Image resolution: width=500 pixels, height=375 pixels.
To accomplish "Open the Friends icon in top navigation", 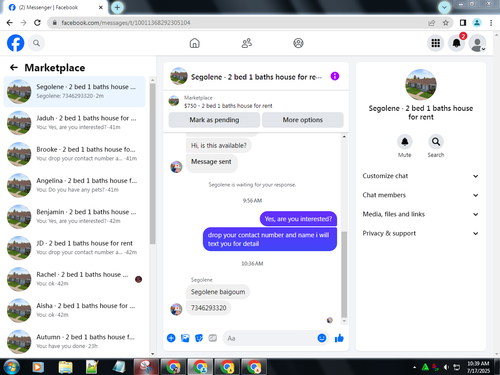I will [246, 43].
